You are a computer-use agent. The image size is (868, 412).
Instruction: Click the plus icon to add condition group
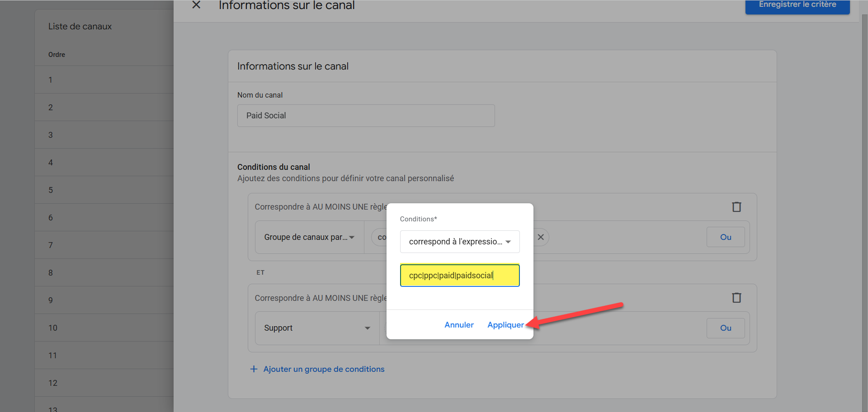point(254,369)
